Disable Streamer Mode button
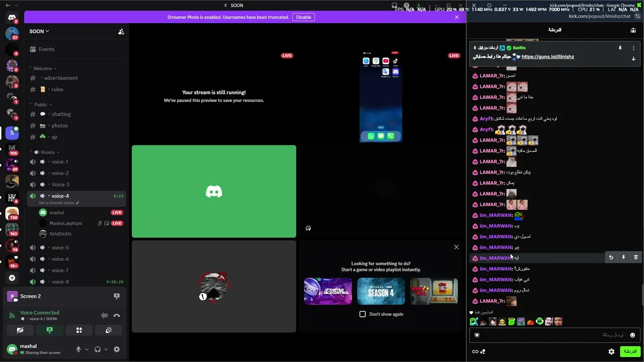 [303, 17]
